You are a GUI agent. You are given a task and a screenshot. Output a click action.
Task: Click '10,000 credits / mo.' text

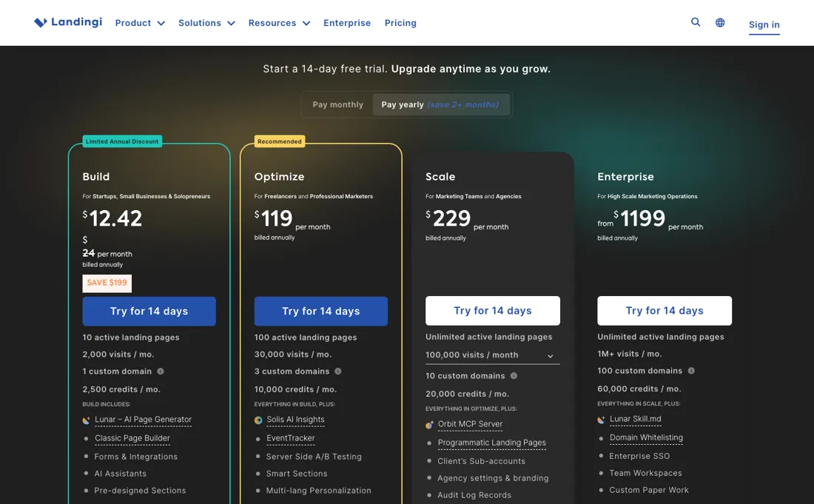click(295, 389)
